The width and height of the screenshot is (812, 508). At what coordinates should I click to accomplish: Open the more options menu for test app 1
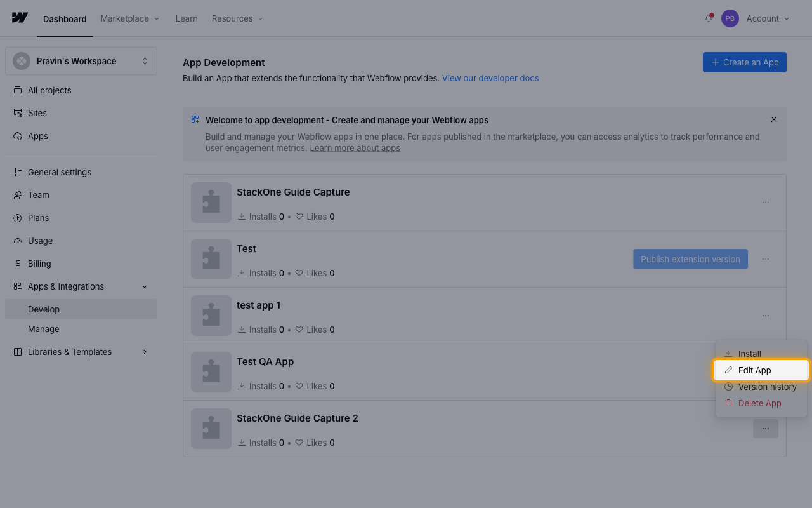tap(766, 316)
